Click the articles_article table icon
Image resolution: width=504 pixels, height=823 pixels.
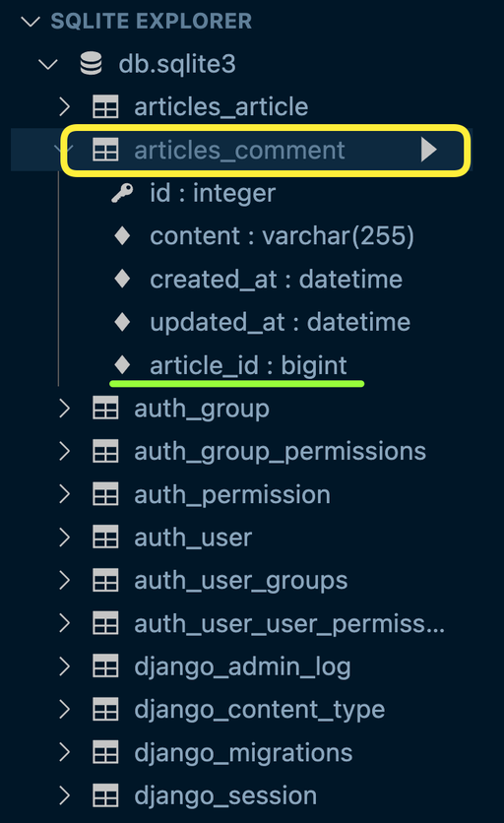105,107
